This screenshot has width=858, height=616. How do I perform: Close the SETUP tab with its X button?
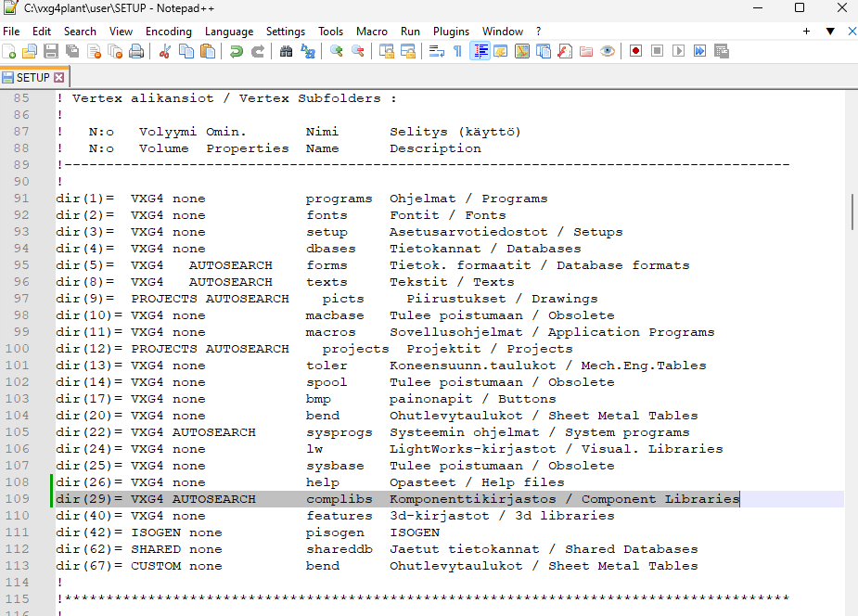(59, 78)
